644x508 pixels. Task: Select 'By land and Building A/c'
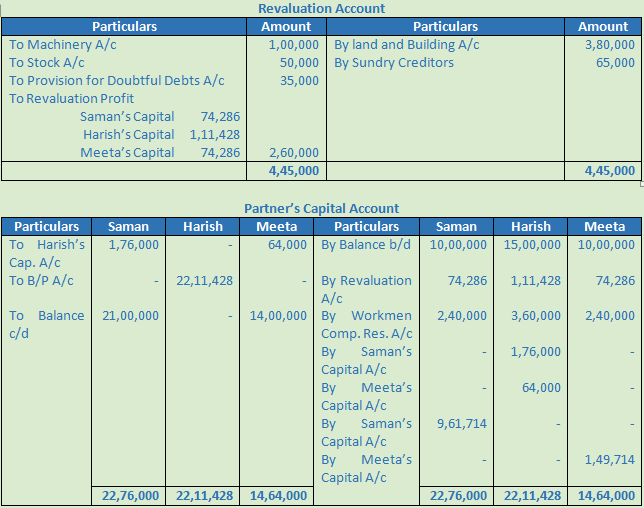pyautogui.click(x=407, y=44)
